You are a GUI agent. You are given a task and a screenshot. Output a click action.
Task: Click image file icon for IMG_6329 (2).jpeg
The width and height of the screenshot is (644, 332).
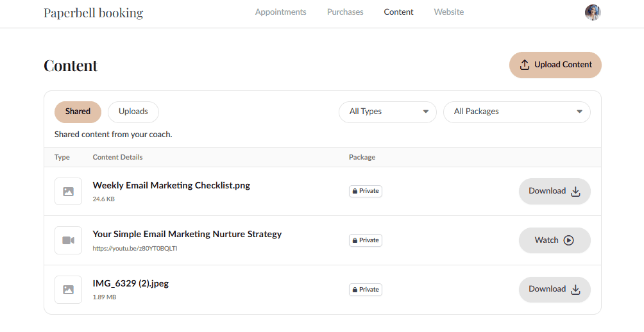coord(68,290)
